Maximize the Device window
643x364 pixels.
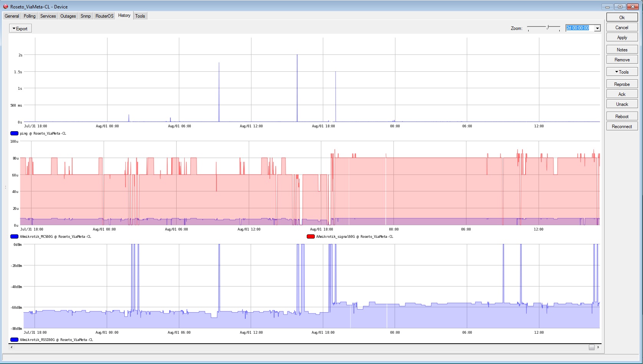[x=620, y=7]
